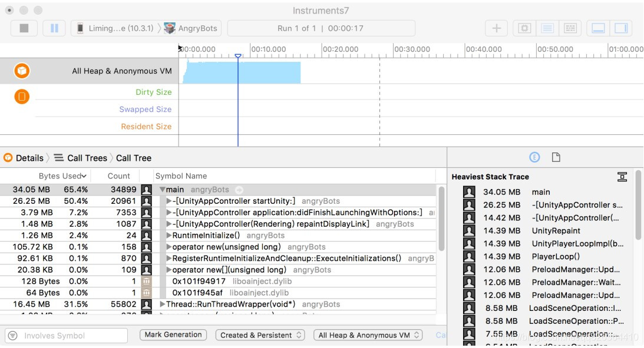Viewport: 644px width, 348px height.
Task: Click the stack trace panel vertical scrollbar
Action: coord(638,205)
